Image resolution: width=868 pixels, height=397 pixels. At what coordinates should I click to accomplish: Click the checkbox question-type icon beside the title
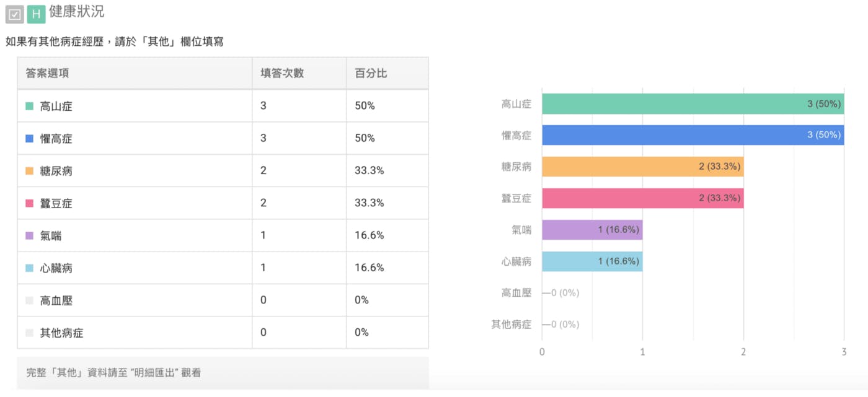14,14
